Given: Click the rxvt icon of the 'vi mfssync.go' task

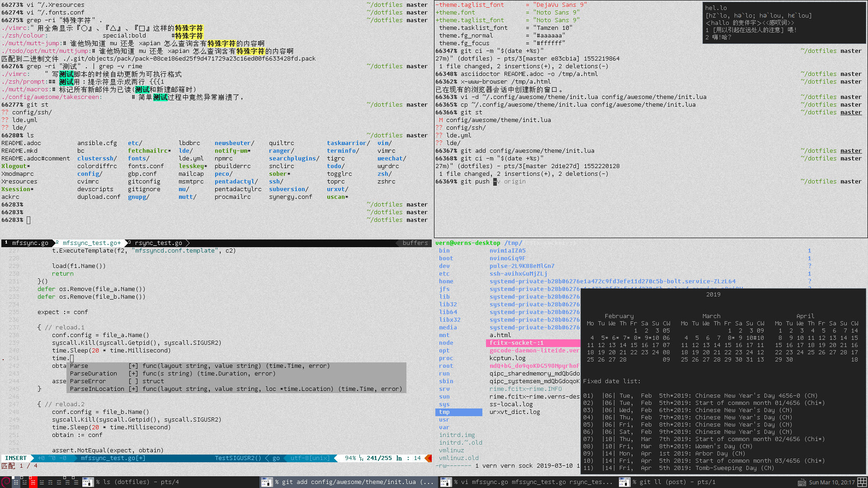Looking at the screenshot, I should (445, 482).
